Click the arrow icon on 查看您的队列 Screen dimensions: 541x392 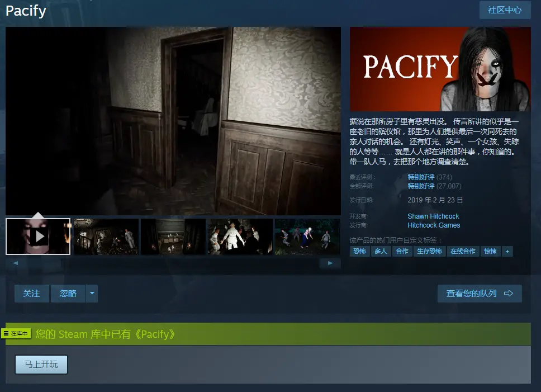click(x=509, y=294)
